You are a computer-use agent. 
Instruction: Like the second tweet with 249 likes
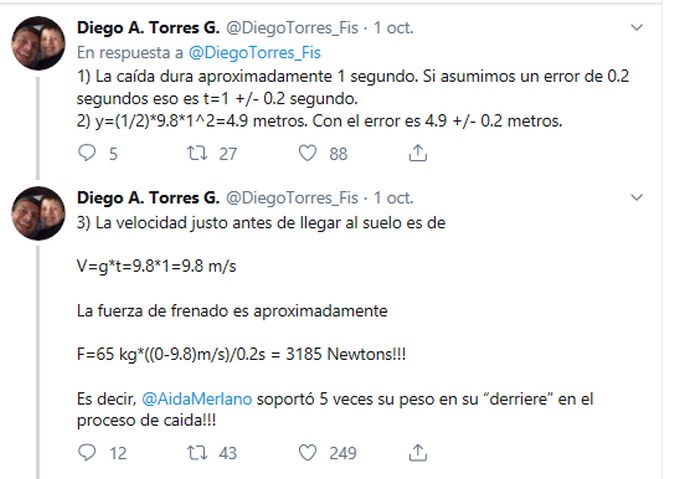click(x=308, y=452)
